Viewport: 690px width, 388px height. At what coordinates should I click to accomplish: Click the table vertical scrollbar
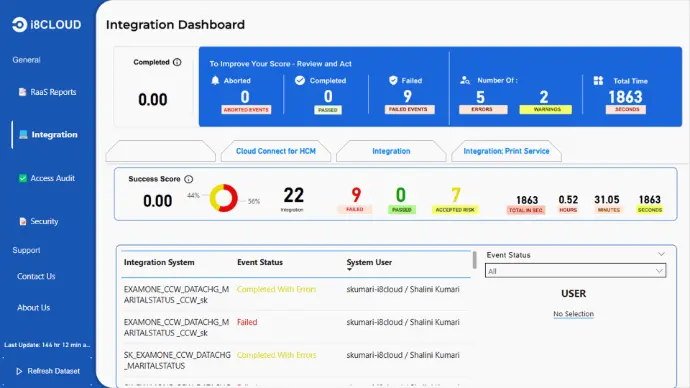(474, 260)
